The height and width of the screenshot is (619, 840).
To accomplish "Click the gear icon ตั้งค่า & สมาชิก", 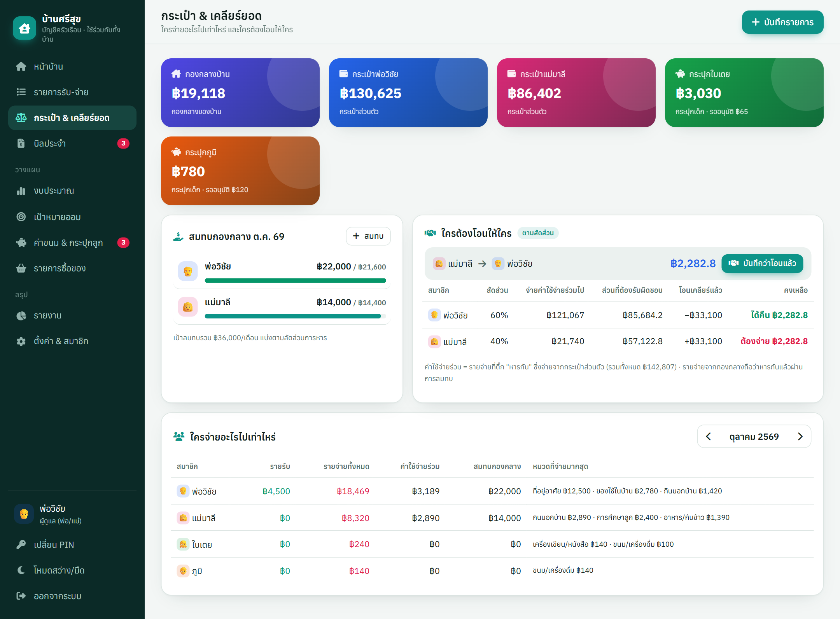I will [x=21, y=341].
